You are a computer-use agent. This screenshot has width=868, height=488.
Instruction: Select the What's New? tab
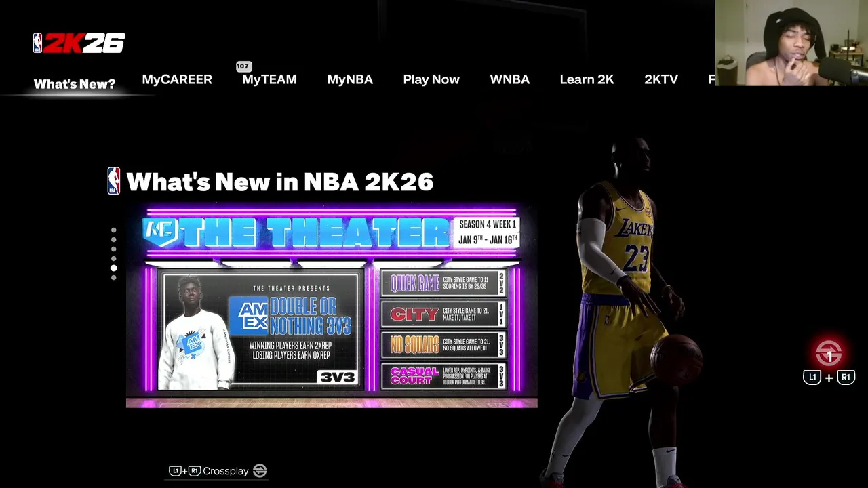click(75, 84)
